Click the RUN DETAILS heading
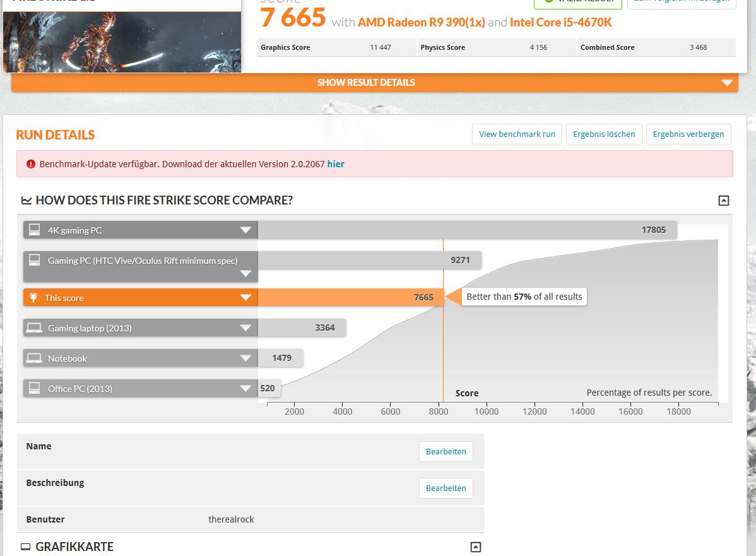Viewport: 756px width, 556px height. click(56, 135)
